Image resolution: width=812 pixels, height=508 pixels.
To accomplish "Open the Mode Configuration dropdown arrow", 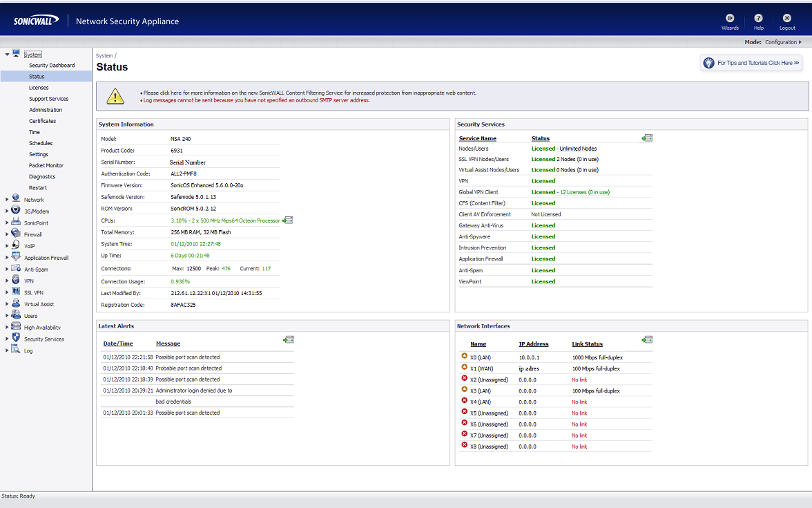I will click(800, 42).
